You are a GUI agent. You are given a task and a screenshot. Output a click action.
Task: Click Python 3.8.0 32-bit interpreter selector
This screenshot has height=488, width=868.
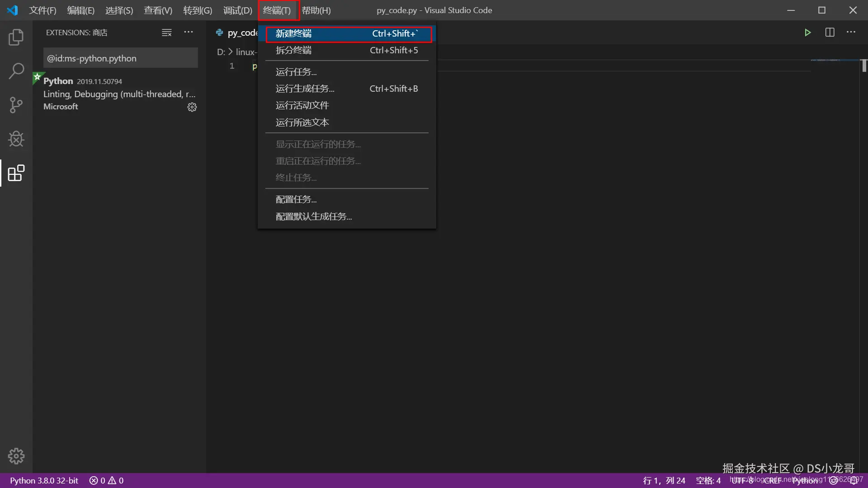pyautogui.click(x=44, y=480)
